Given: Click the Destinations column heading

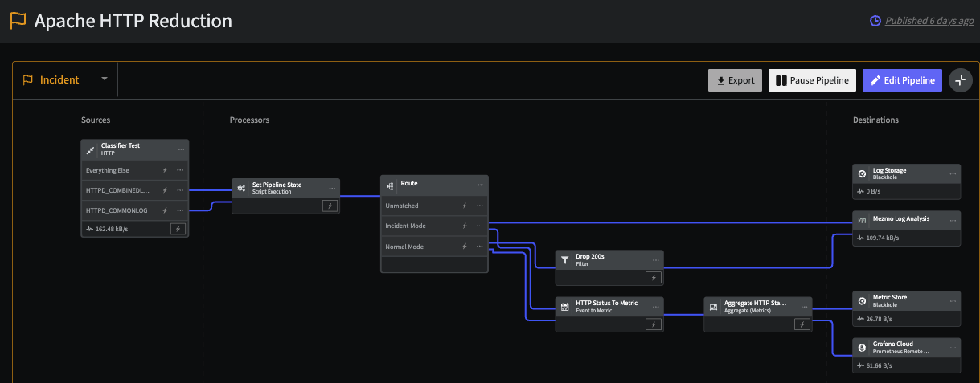Looking at the screenshot, I should tap(875, 120).
